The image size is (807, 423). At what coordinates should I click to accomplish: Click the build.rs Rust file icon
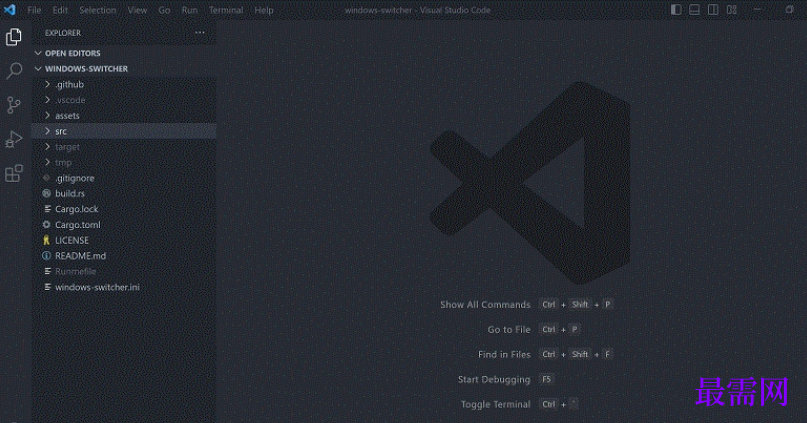coord(47,193)
